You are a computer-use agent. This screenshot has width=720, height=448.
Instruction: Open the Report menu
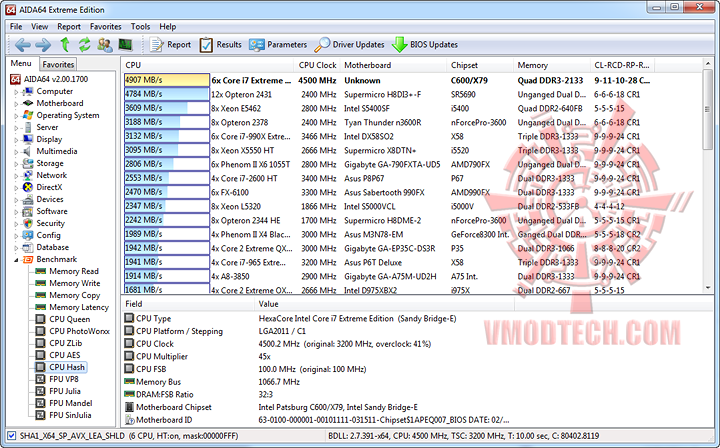69,27
